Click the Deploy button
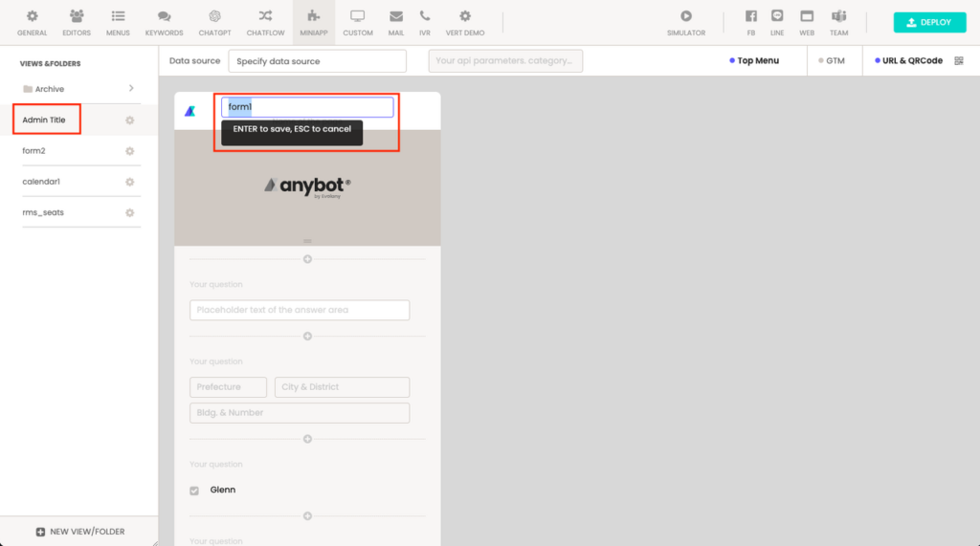Screen dimensions: 980x546 [x=929, y=22]
